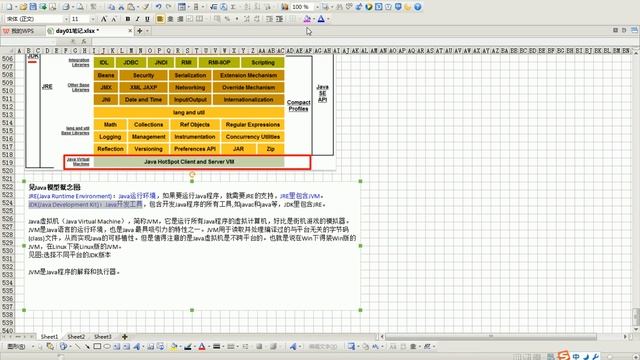Select the arrow drawing tool
This screenshot has height=360, width=640.
pos(87,347)
